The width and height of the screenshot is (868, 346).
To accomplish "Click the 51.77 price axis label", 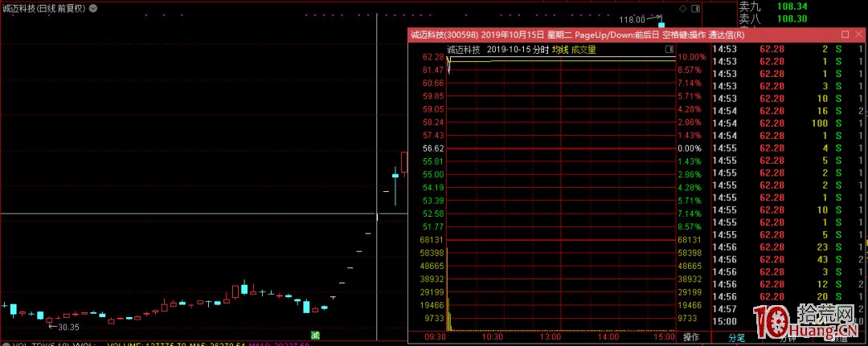I will coord(433,226).
